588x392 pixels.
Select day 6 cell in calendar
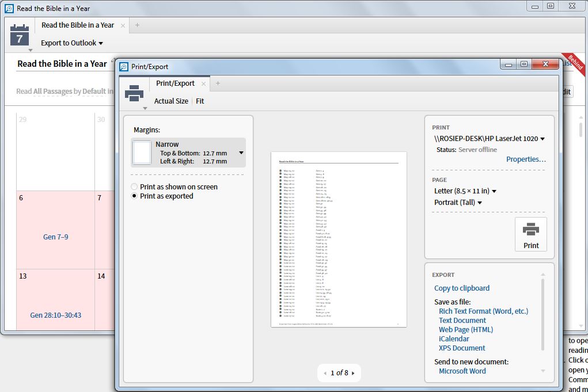tap(55, 230)
